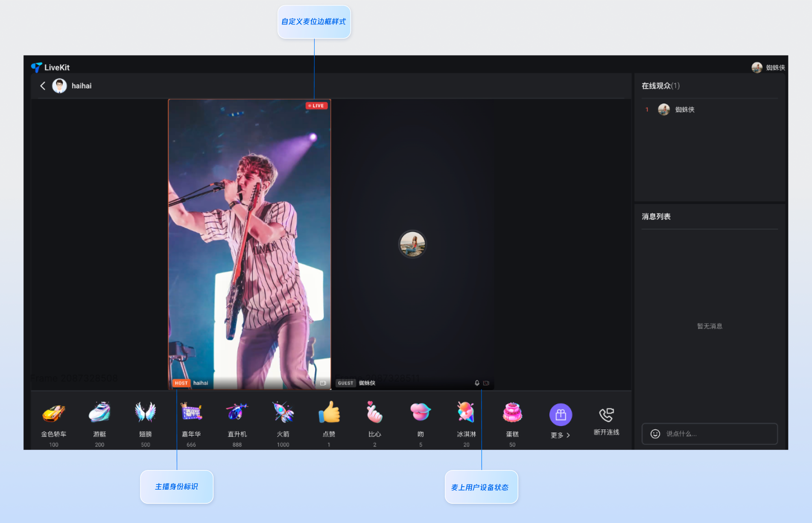
Task: Click the 在线观众(1) heading
Action: (660, 86)
